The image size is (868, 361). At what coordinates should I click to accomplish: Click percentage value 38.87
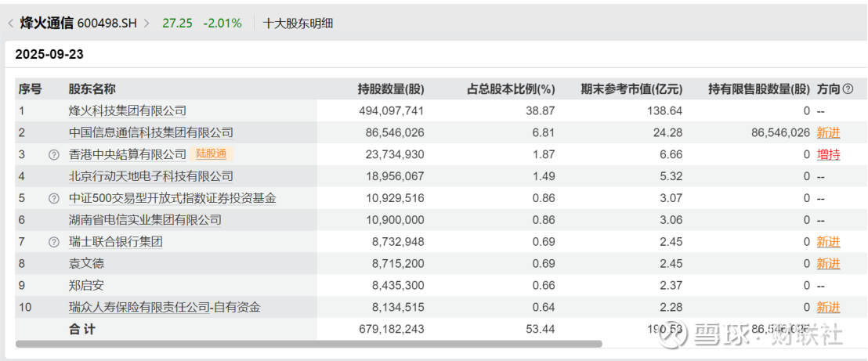point(541,110)
